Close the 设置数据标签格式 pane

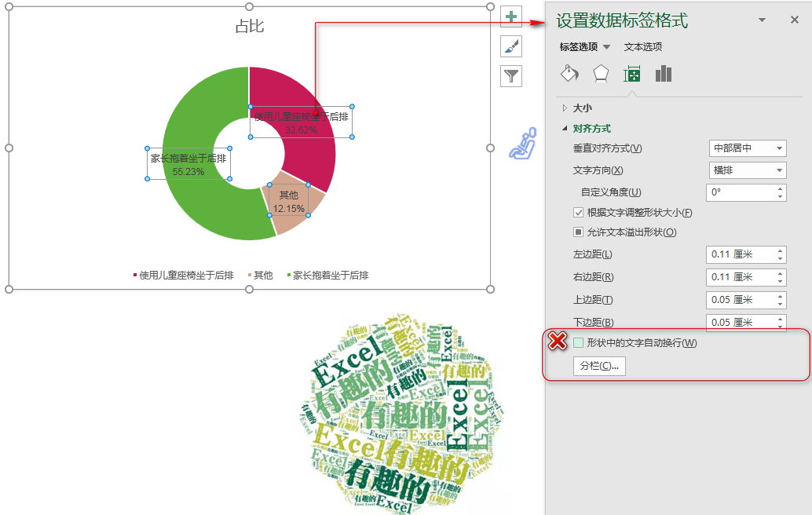click(x=795, y=20)
